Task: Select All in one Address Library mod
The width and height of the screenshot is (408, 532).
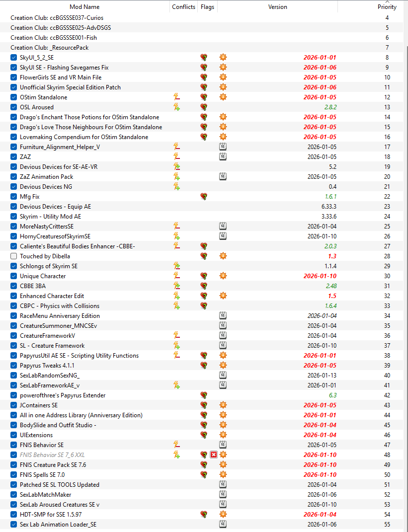Action: (81, 415)
